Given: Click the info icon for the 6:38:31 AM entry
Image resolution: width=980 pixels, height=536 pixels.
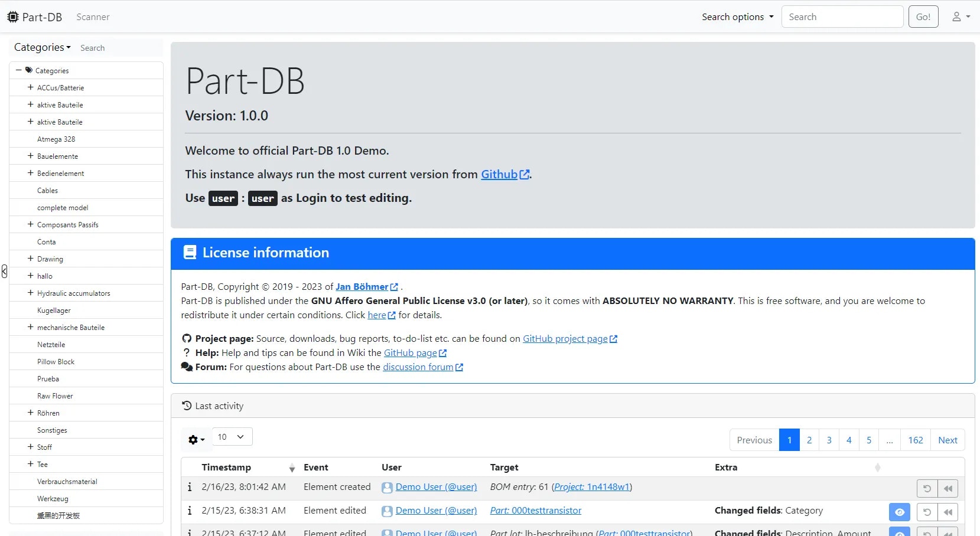Looking at the screenshot, I should (189, 511).
